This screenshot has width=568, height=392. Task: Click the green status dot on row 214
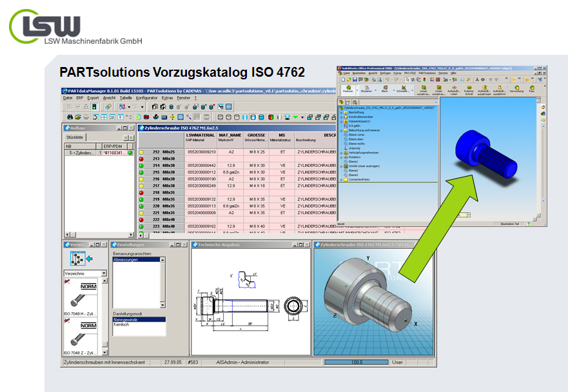tap(142, 166)
